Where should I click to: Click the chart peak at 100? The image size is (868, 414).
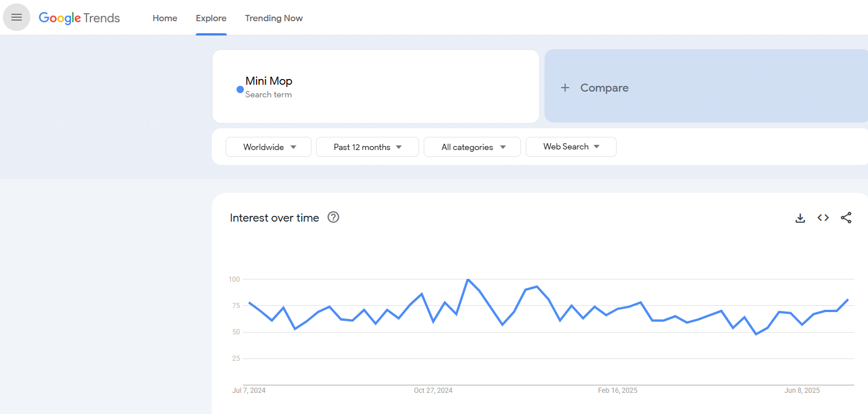click(468, 279)
